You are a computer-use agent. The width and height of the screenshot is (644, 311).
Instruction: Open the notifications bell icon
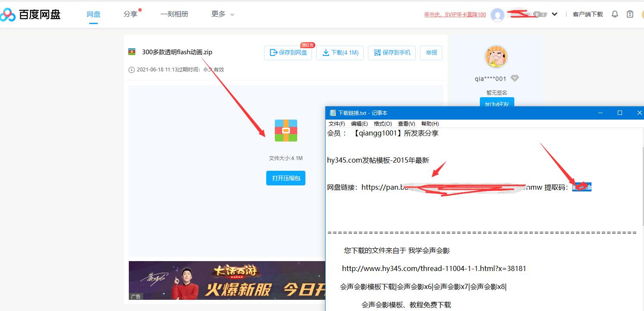[x=615, y=14]
